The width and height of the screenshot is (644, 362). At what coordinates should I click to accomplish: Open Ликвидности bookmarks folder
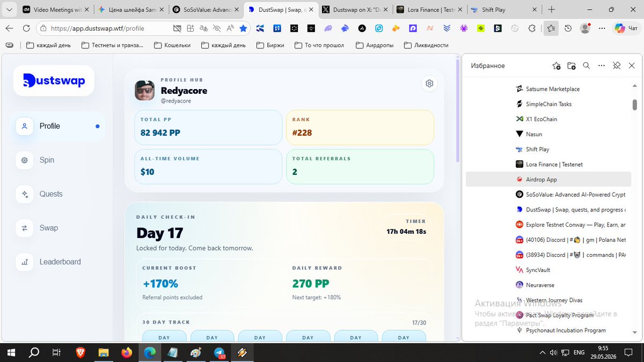(x=426, y=45)
